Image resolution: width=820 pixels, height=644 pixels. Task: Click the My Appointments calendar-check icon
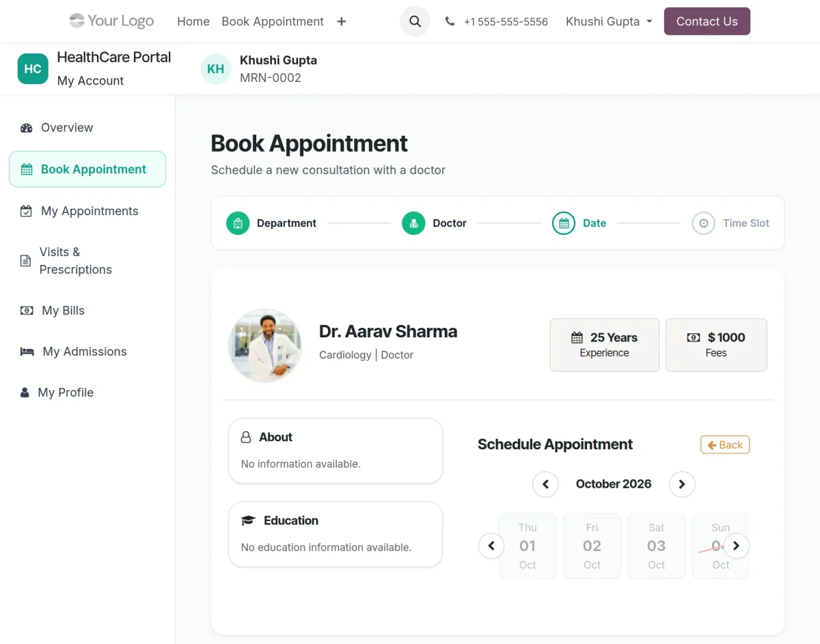point(26,211)
